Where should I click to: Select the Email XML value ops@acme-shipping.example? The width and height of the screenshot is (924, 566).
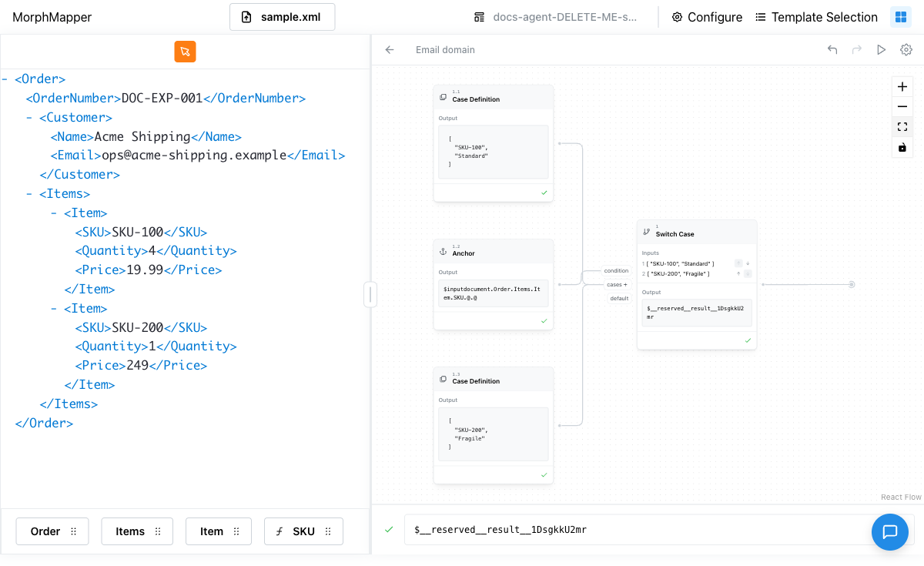tap(195, 156)
